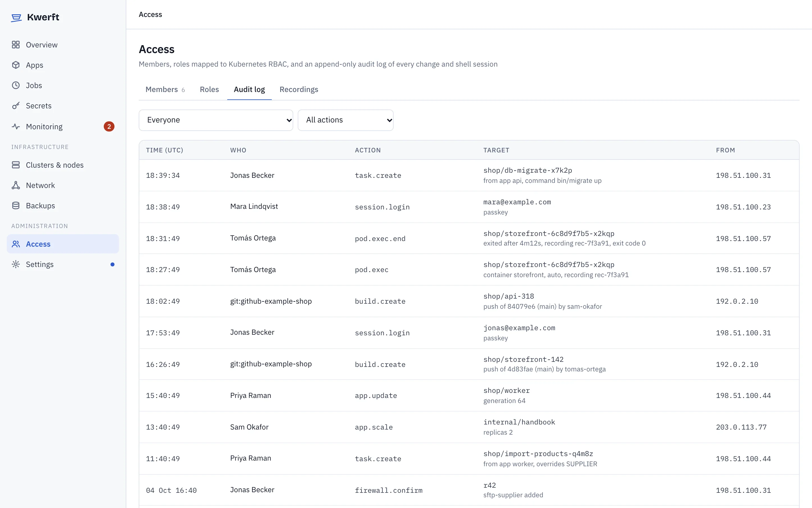Image resolution: width=812 pixels, height=508 pixels.
Task: Open the Everyone member filter dropdown
Action: [216, 120]
